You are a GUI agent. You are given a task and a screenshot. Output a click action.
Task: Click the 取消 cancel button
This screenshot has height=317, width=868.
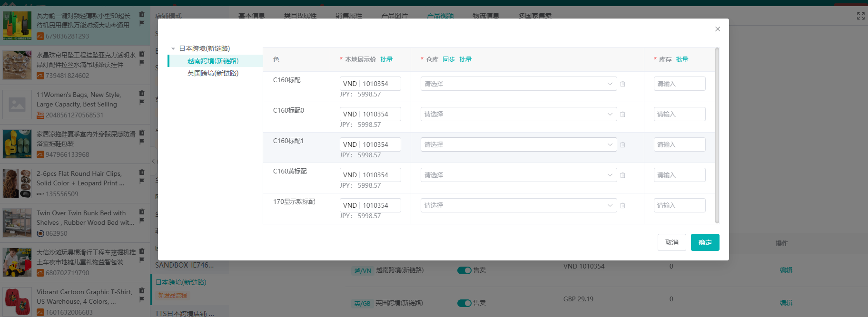[x=671, y=242]
